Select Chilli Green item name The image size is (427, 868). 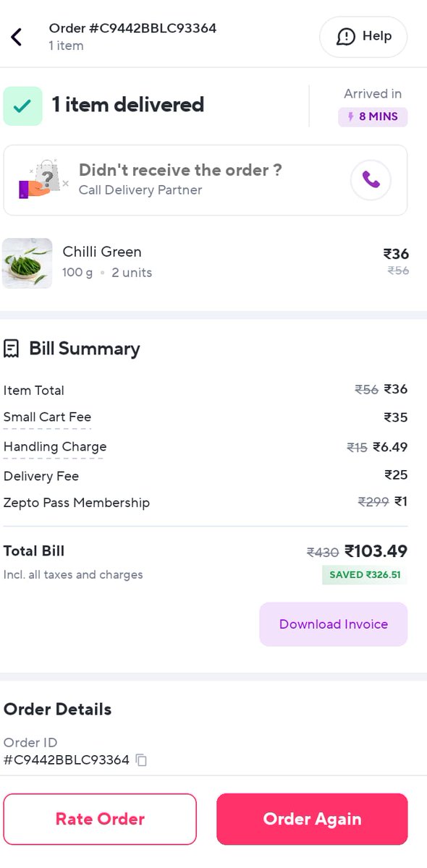click(x=102, y=252)
